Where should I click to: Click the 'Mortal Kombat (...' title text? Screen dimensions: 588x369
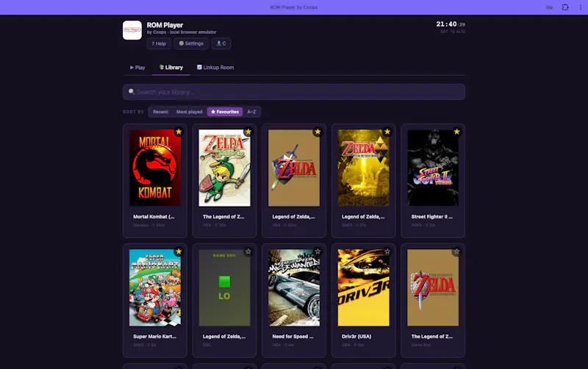click(154, 217)
